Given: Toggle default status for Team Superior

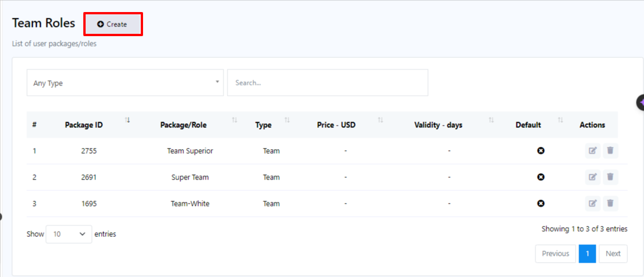Looking at the screenshot, I should (x=541, y=151).
